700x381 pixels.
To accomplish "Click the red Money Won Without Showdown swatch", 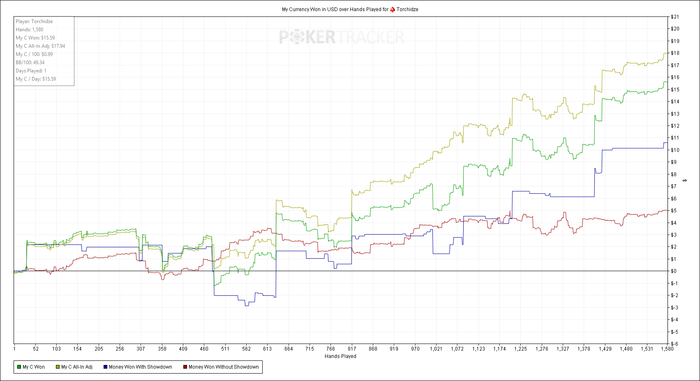I will click(x=185, y=367).
